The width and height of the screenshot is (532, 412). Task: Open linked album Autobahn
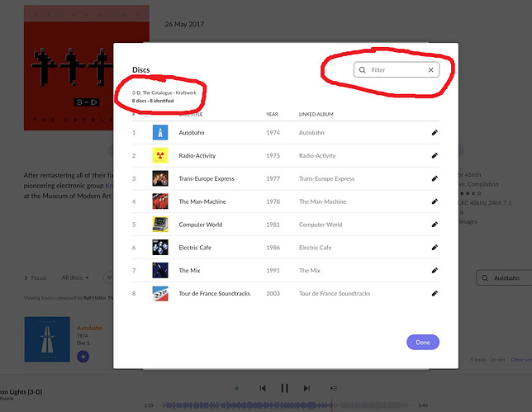[x=311, y=133]
